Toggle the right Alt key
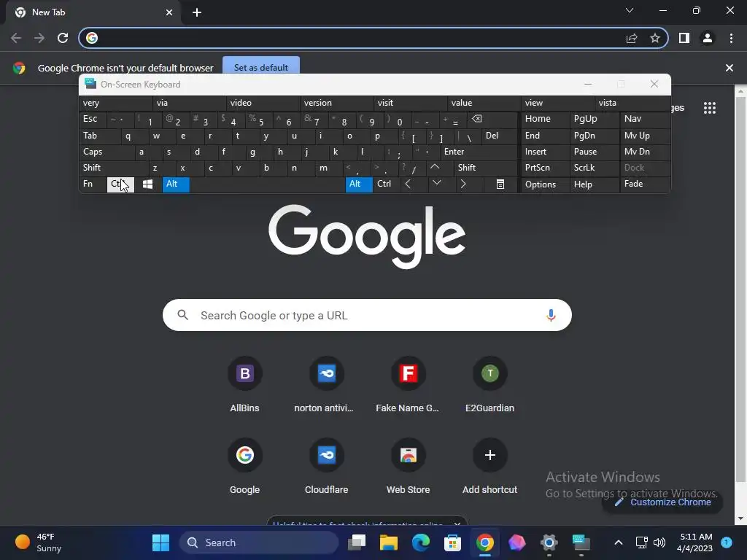The height and width of the screenshot is (560, 747). pyautogui.click(x=359, y=184)
